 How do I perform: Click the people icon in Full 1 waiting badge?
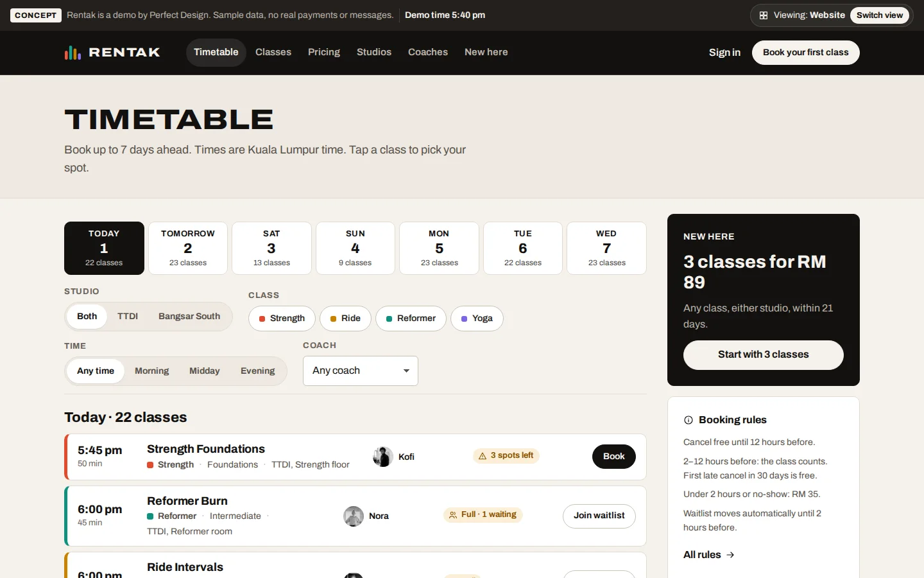point(453,515)
